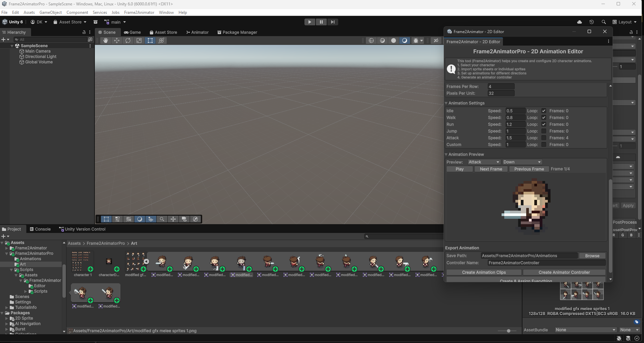Open the Layout dropdown
The width and height of the screenshot is (644, 343).
tap(624, 22)
